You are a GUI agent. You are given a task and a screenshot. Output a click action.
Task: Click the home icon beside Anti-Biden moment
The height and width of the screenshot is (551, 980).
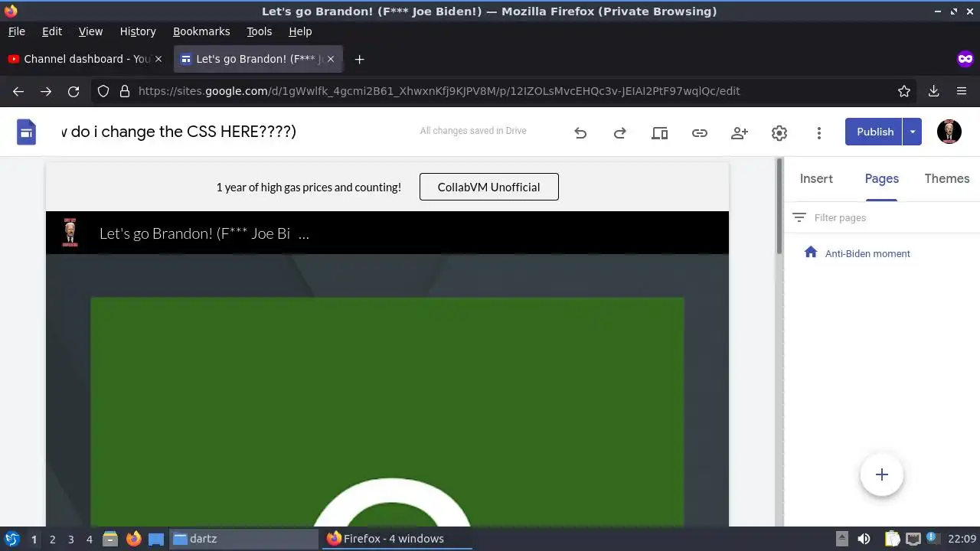[x=811, y=253]
